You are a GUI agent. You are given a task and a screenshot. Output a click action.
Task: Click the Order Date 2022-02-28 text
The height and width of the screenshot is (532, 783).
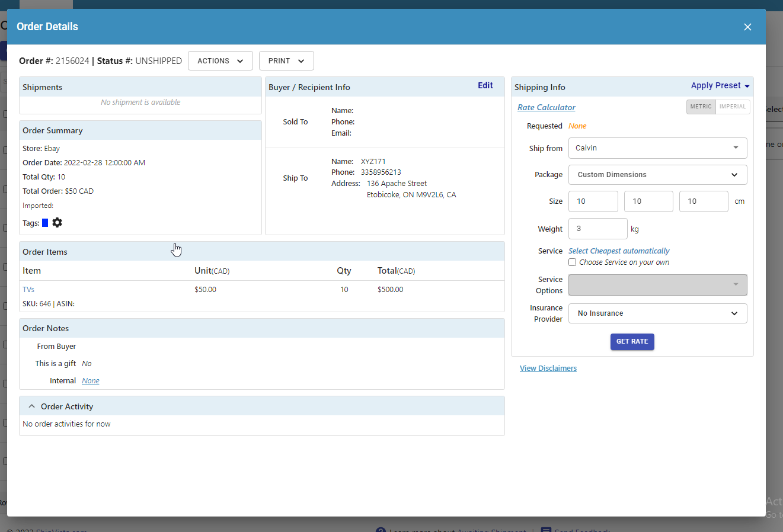click(84, 163)
